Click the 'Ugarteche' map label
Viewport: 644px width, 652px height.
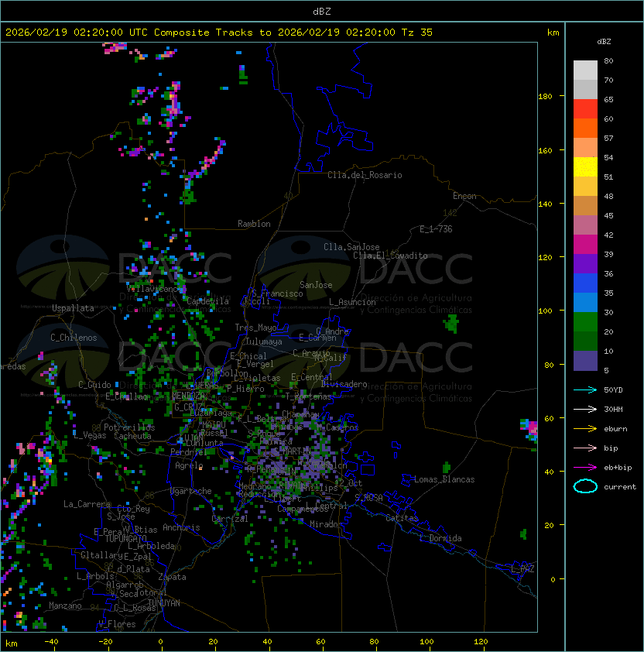(x=191, y=492)
